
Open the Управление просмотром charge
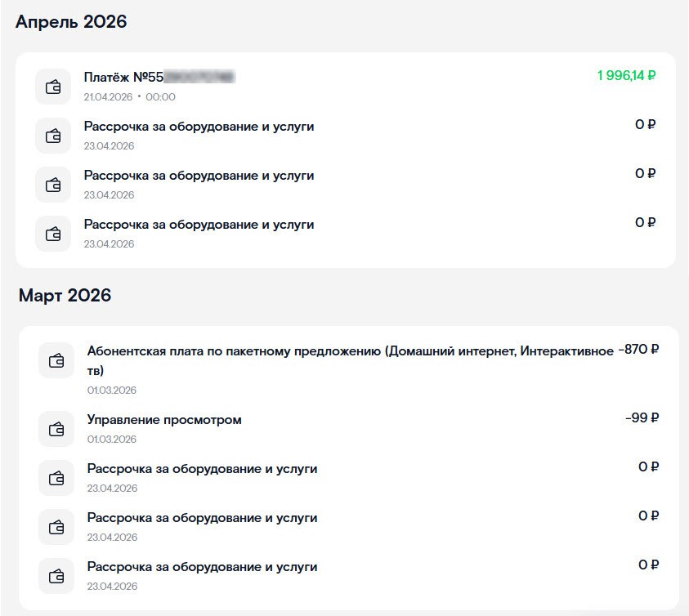tap(164, 420)
